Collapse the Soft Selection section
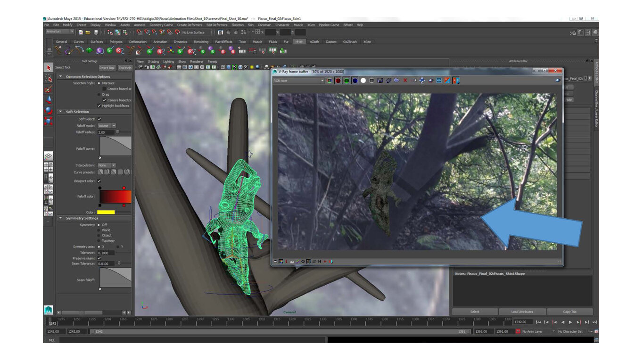The width and height of the screenshot is (644, 362). (x=61, y=112)
